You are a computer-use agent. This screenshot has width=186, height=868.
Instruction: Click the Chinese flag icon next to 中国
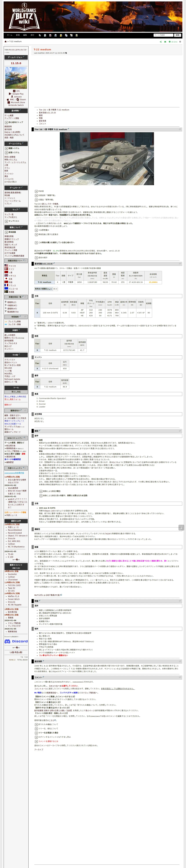(6, 282)
